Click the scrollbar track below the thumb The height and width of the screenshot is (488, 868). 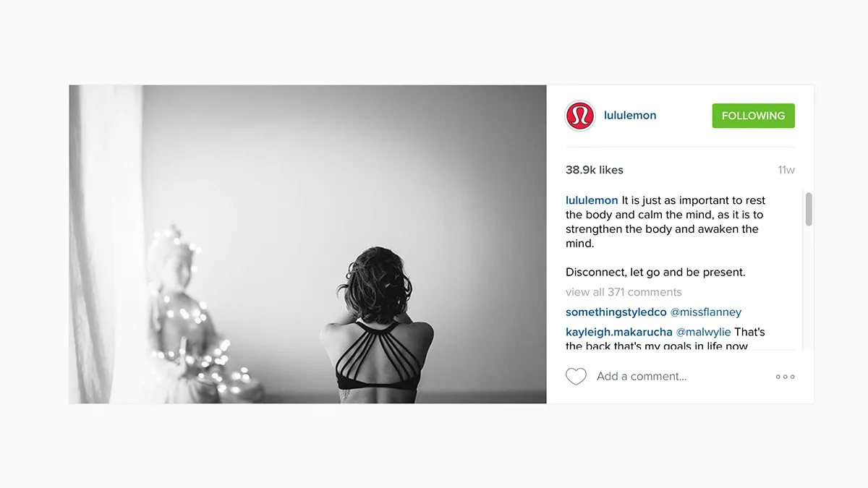click(x=809, y=288)
